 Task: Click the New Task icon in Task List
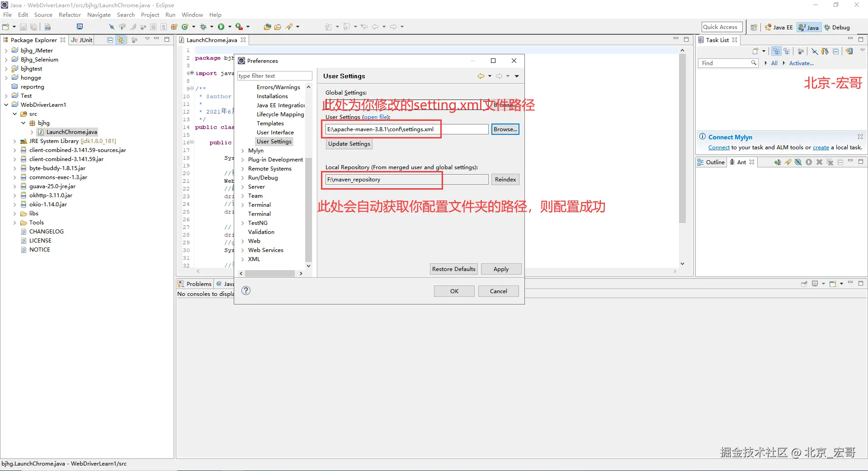[x=755, y=51]
